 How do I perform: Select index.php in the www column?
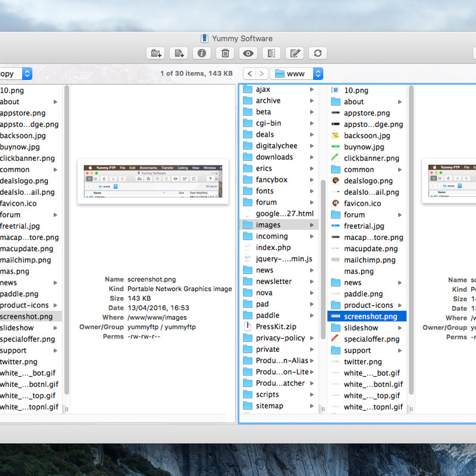(x=273, y=248)
